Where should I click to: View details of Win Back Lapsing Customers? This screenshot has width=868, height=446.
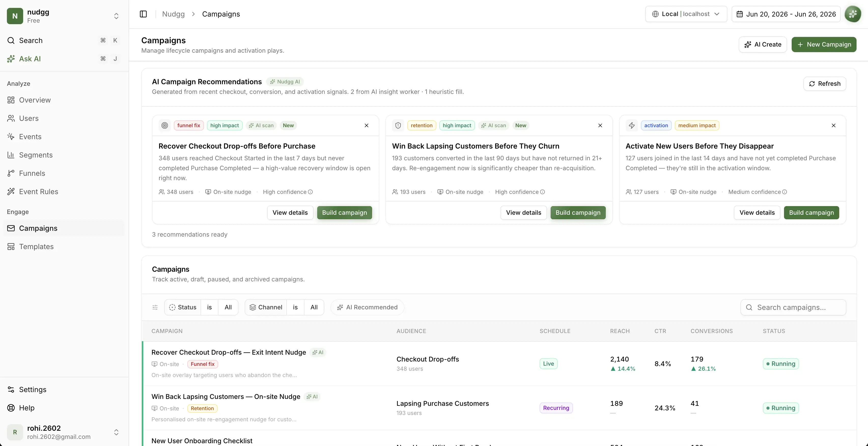pos(524,212)
